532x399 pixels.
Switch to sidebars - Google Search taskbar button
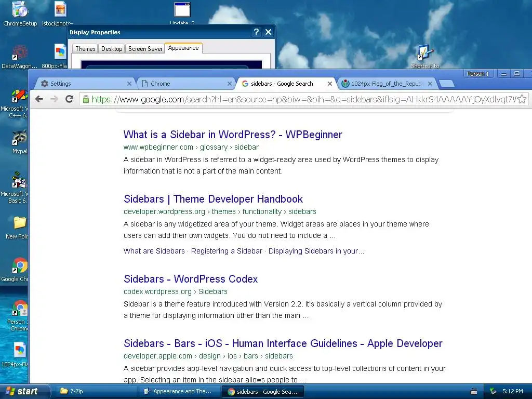tap(262, 392)
